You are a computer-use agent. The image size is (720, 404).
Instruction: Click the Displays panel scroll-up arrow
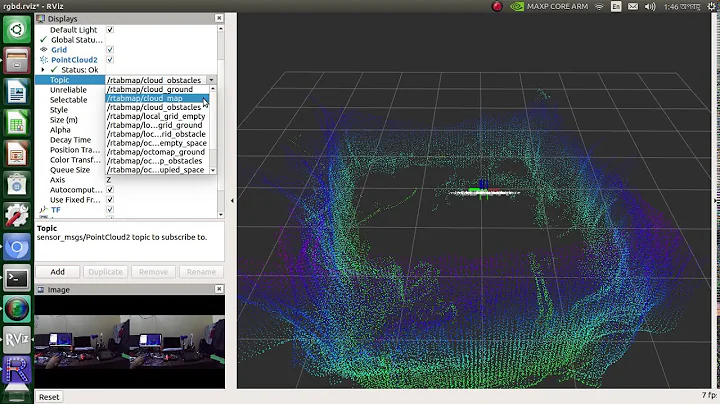coord(221,28)
